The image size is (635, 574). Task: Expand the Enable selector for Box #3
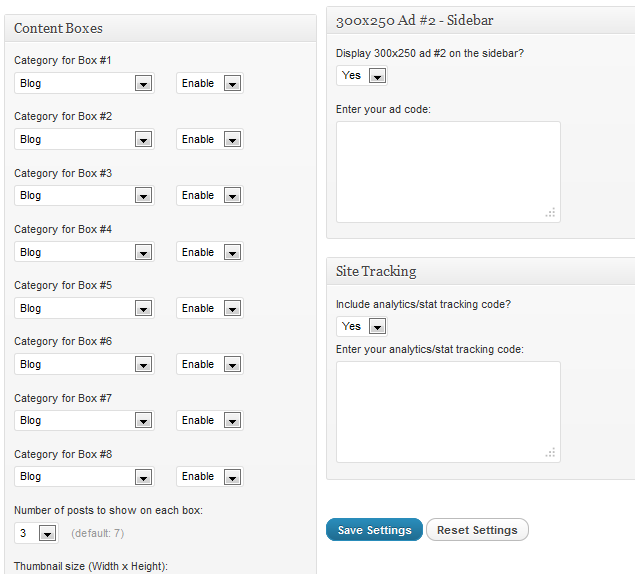(x=210, y=196)
